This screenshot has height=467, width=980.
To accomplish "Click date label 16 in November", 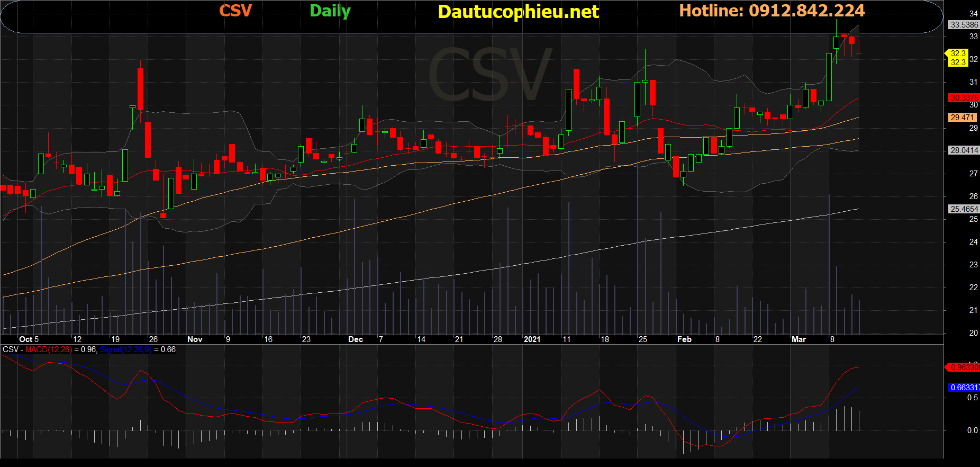I will (268, 339).
